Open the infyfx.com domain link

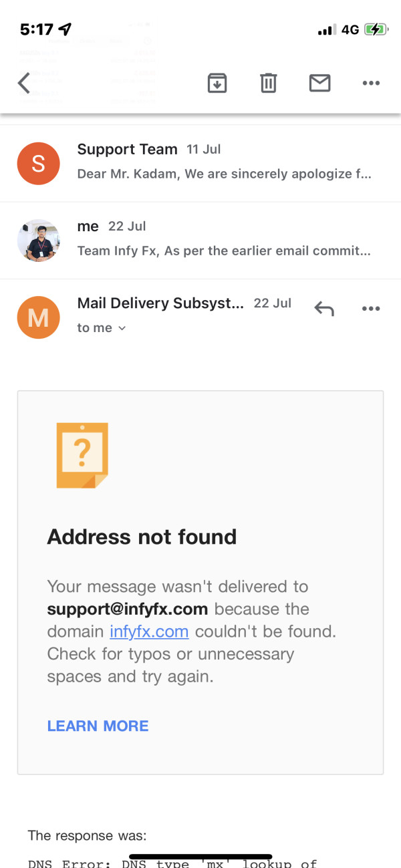tap(149, 631)
